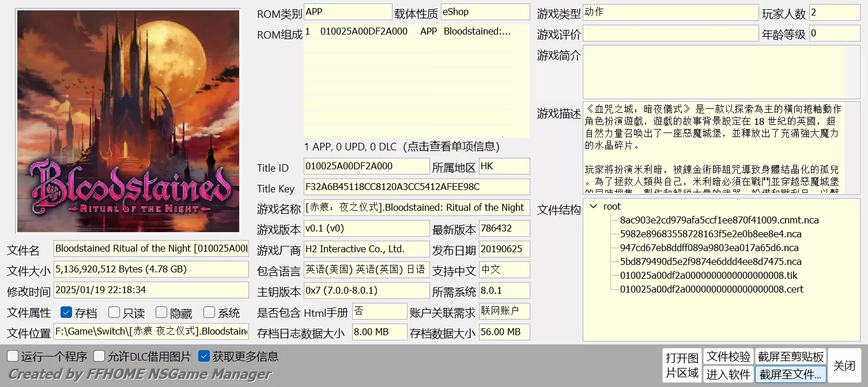Toggle the 存档 file attribute checkbox
This screenshot has height=387, width=868.
[x=66, y=313]
